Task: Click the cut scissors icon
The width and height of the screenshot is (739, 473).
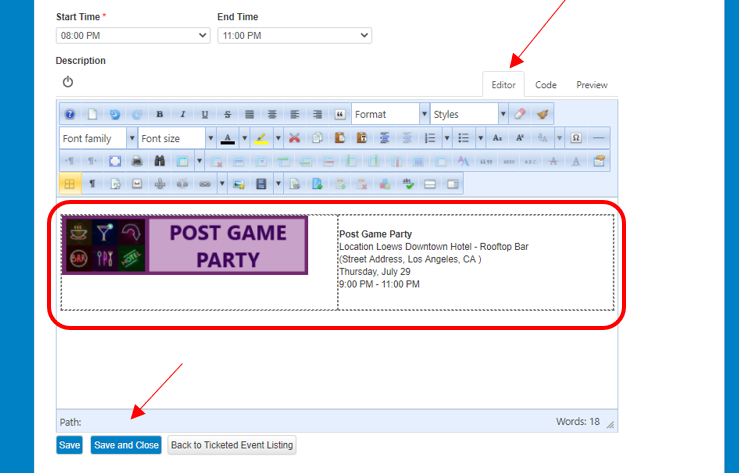Action: 294,138
